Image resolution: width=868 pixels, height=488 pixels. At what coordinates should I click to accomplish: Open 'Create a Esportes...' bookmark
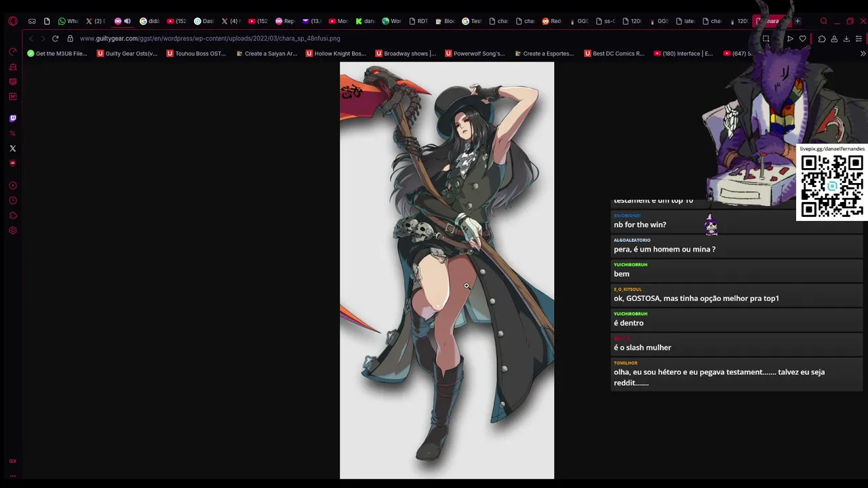click(545, 54)
